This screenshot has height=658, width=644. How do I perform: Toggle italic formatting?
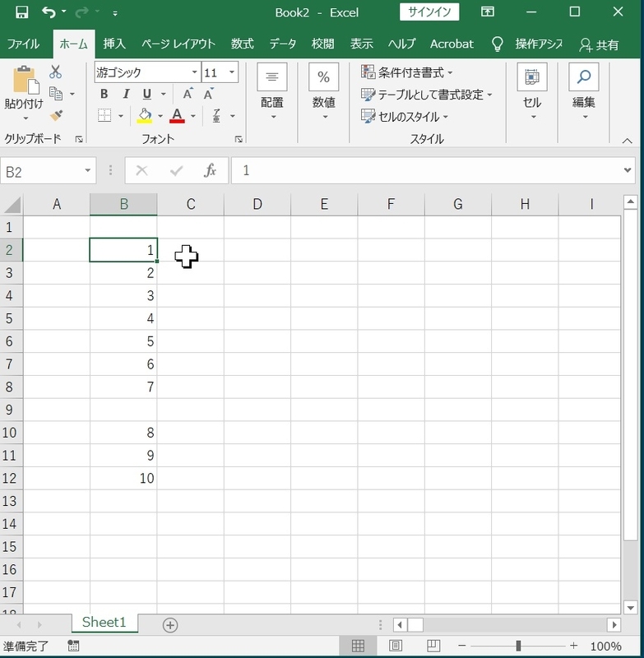point(126,94)
